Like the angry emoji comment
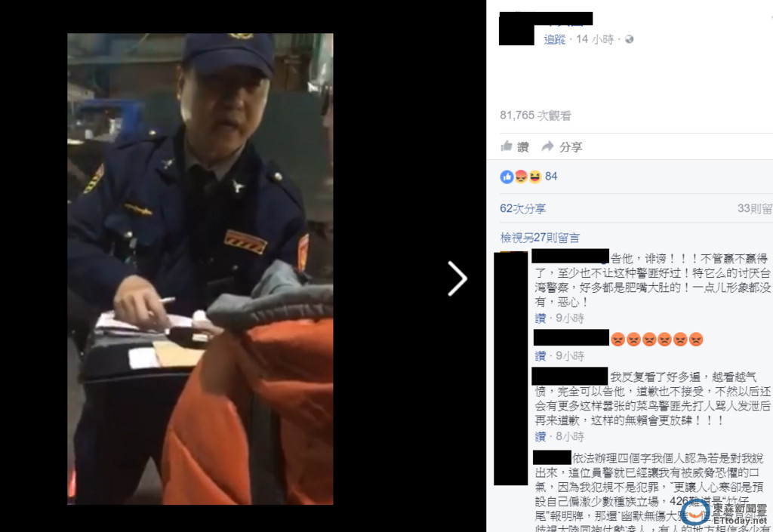 [540, 356]
